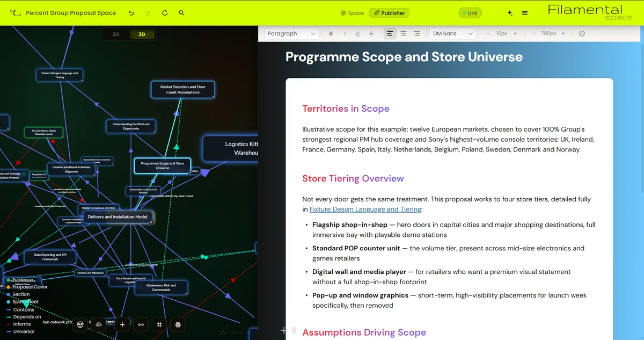Click the link-nodes connector icon

(141, 324)
